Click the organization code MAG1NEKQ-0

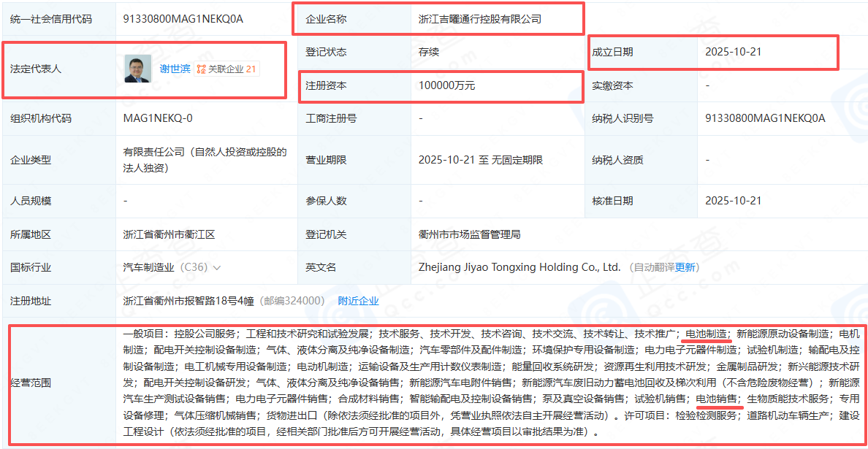pyautogui.click(x=158, y=118)
